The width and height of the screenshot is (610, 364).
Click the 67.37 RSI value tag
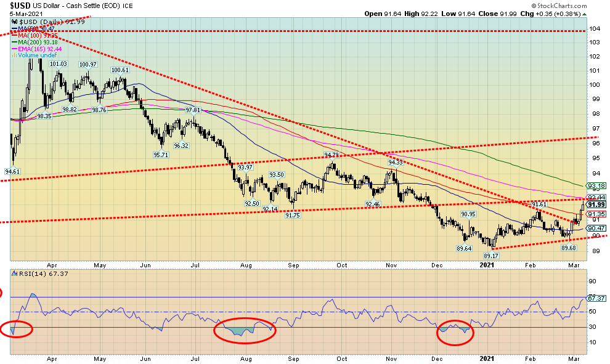596,298
